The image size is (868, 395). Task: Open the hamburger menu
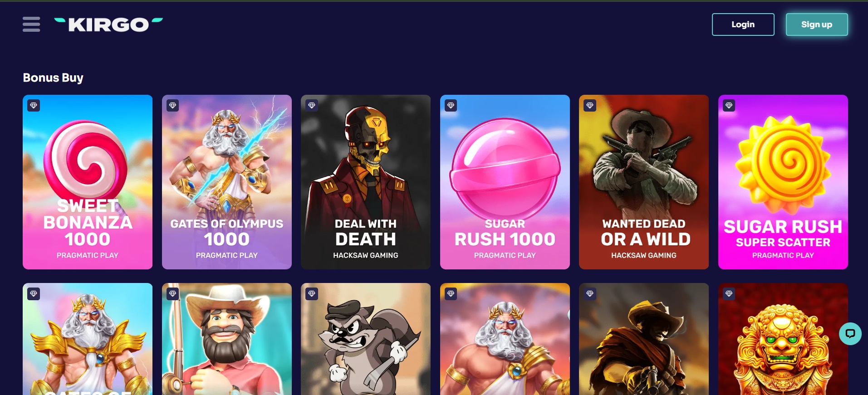tap(31, 24)
